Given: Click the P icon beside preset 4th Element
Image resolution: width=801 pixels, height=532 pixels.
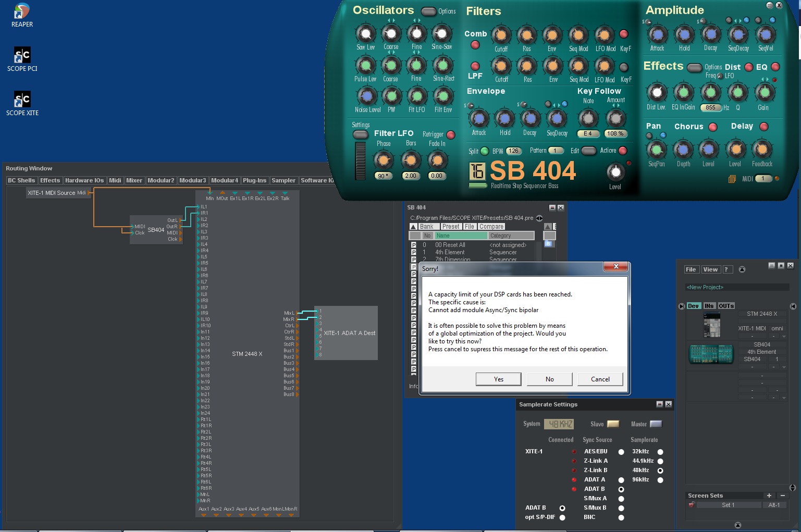Looking at the screenshot, I should 413,252.
